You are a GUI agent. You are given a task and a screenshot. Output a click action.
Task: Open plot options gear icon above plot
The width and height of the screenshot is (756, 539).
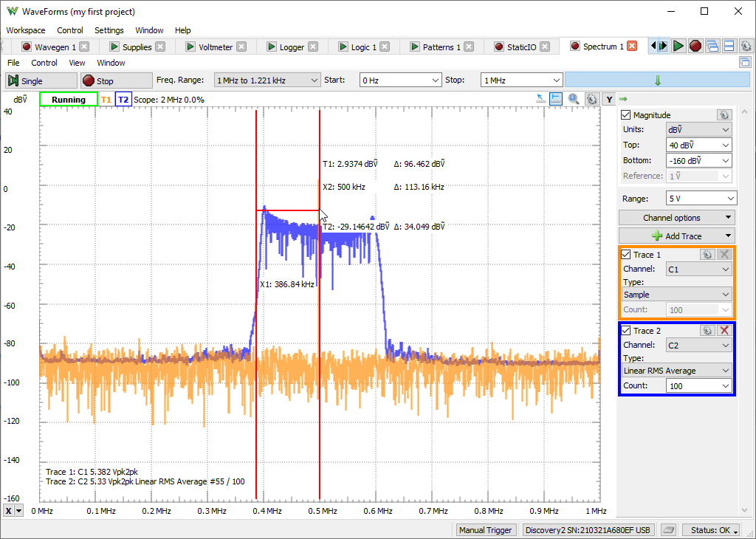pos(591,99)
